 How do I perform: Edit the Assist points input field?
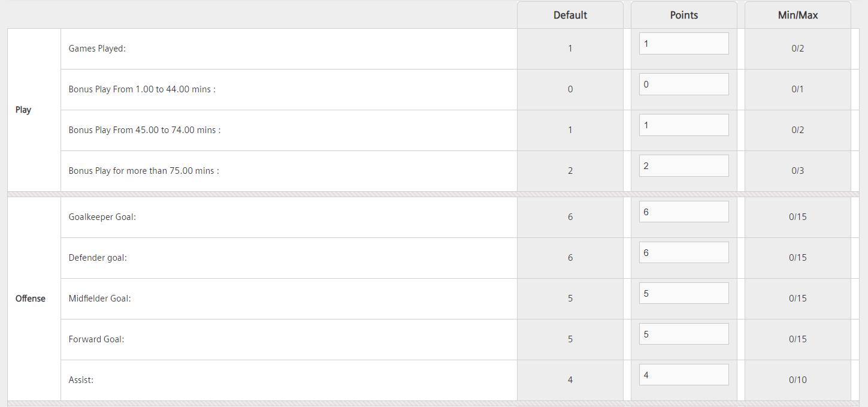coord(683,375)
